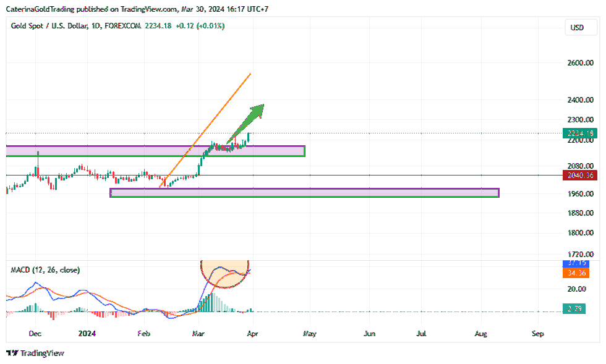Click the 2080.00 price axis label
Viewport: 606px width, 364px height.
click(x=580, y=166)
